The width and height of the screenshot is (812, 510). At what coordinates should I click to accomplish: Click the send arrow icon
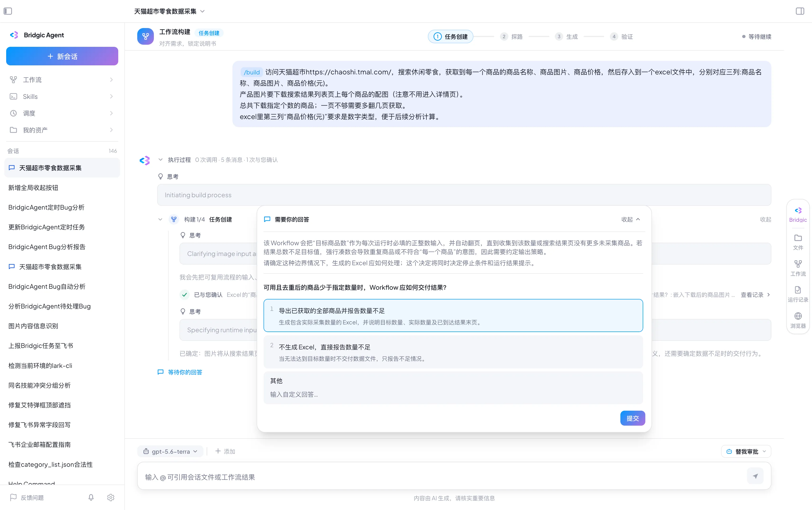755,476
